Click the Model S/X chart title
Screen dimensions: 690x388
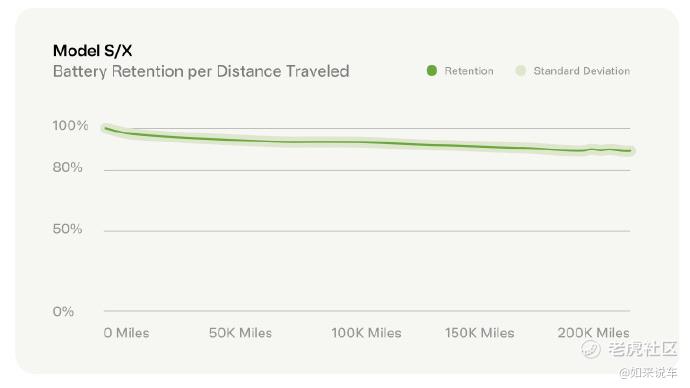pyautogui.click(x=92, y=51)
